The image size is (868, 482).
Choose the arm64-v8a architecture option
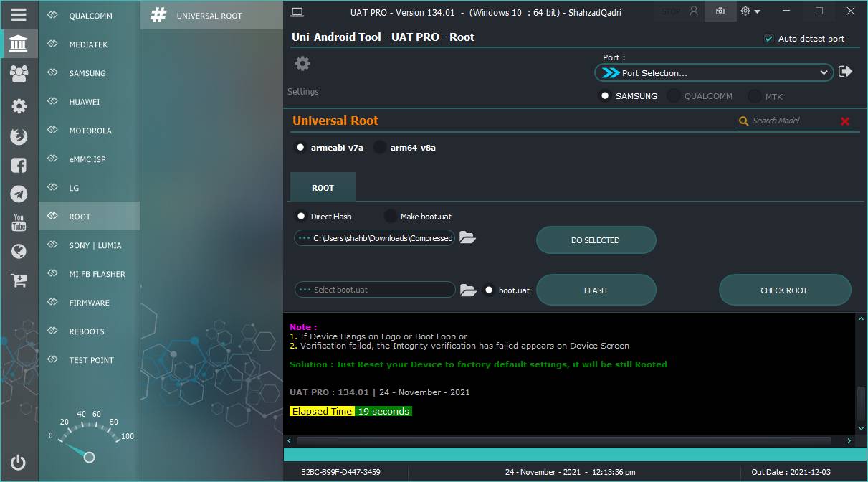tap(379, 148)
